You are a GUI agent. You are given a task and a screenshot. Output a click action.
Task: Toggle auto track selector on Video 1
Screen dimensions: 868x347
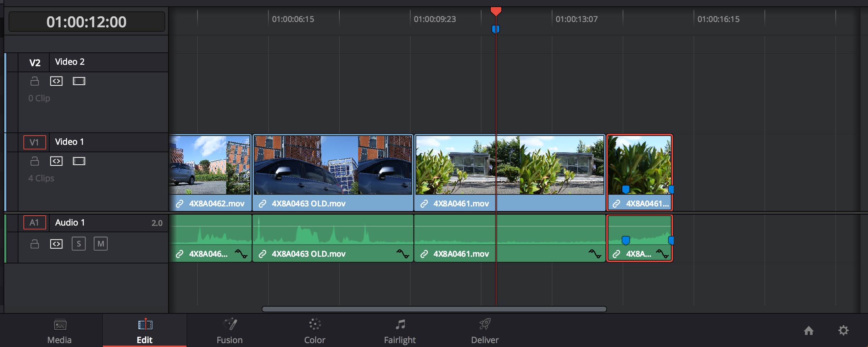tap(56, 161)
